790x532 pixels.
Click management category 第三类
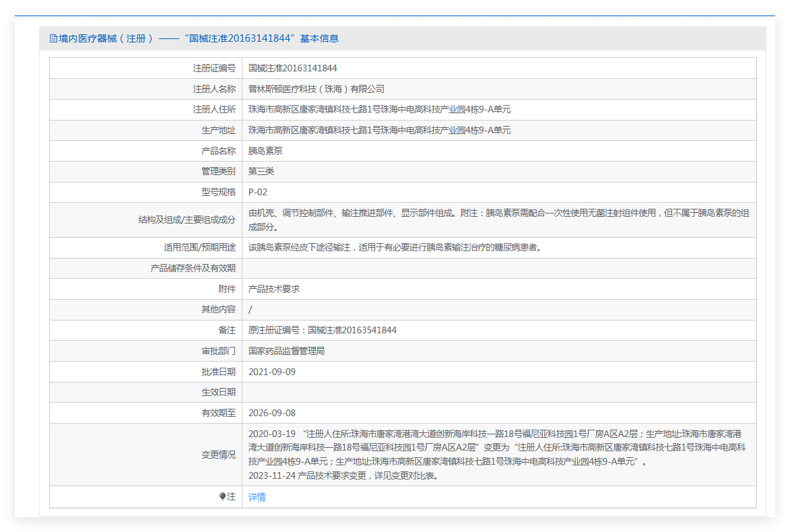pyautogui.click(x=261, y=171)
